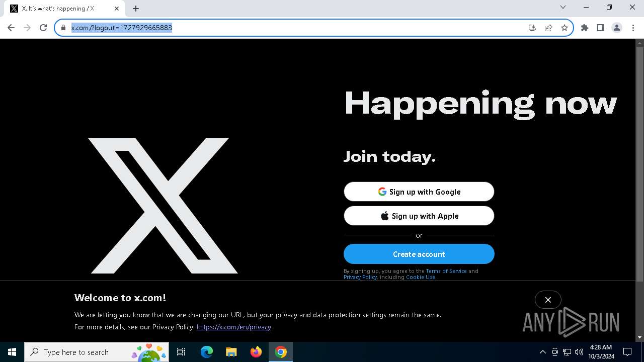This screenshot has width=644, height=362.
Task: Open the volume tray icon
Action: [579, 352]
